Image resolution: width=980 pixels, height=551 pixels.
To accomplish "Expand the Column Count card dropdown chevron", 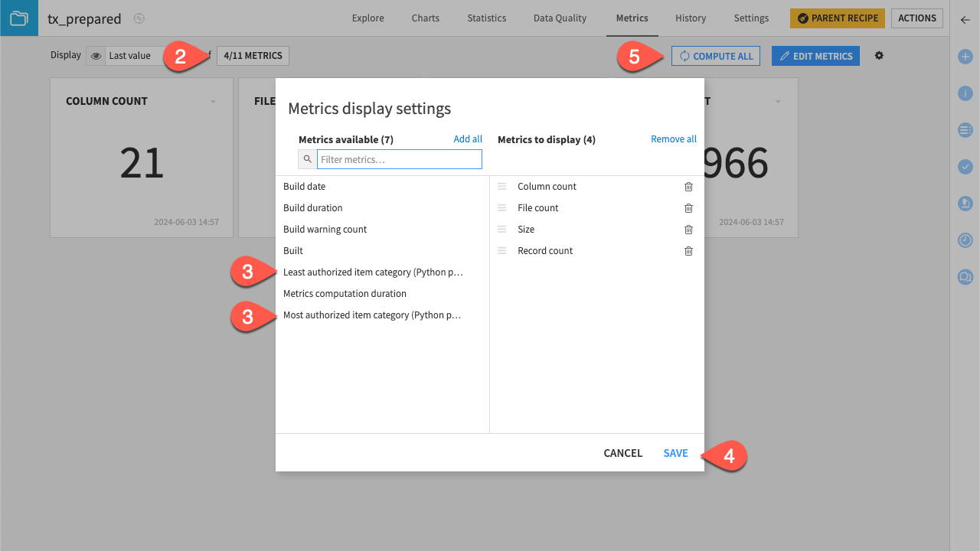I will [x=213, y=100].
